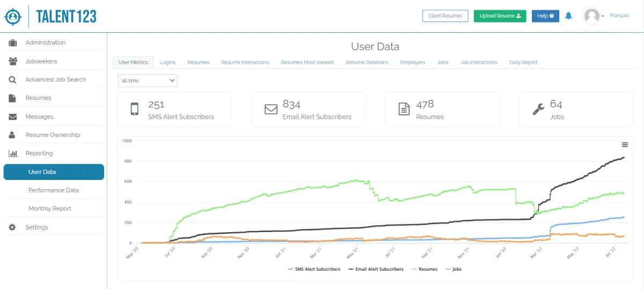Click the Settings gear icon
644x289 pixels.
[x=13, y=227]
